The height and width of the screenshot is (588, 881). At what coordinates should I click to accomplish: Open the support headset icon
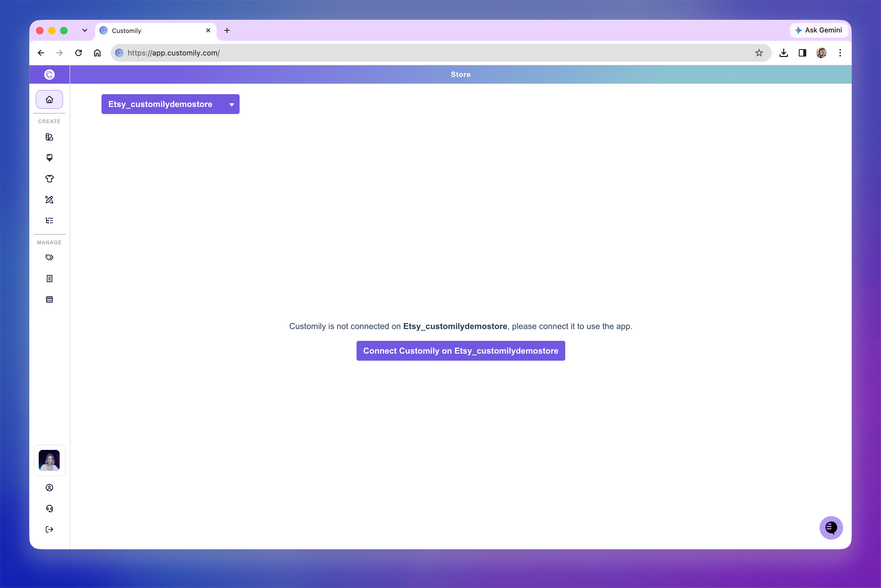pos(49,508)
